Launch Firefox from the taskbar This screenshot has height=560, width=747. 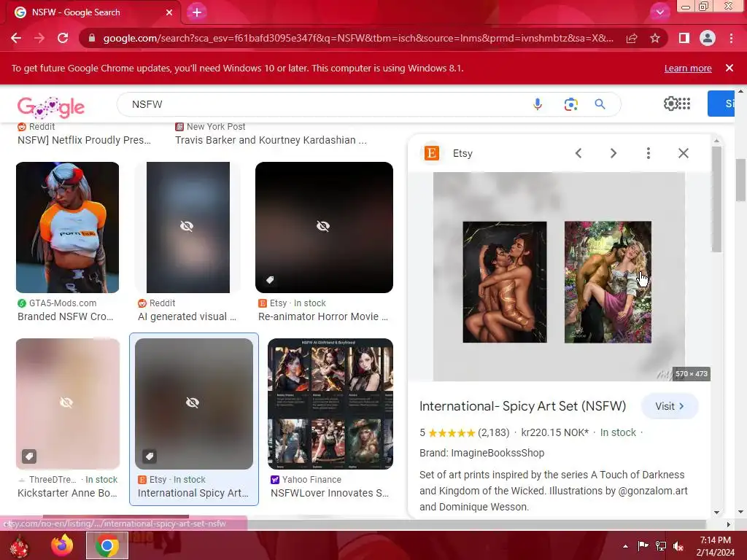click(62, 545)
